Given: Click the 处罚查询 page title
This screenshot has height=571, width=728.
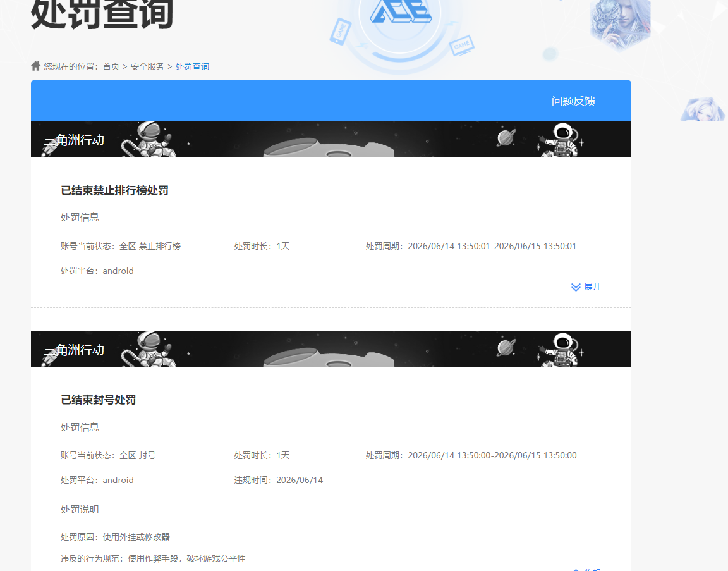Looking at the screenshot, I should click(x=102, y=14).
